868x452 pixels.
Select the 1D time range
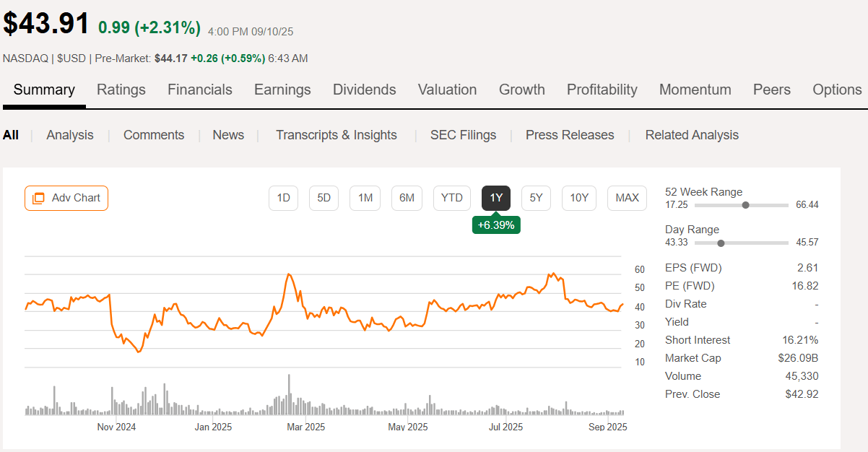[283, 198]
